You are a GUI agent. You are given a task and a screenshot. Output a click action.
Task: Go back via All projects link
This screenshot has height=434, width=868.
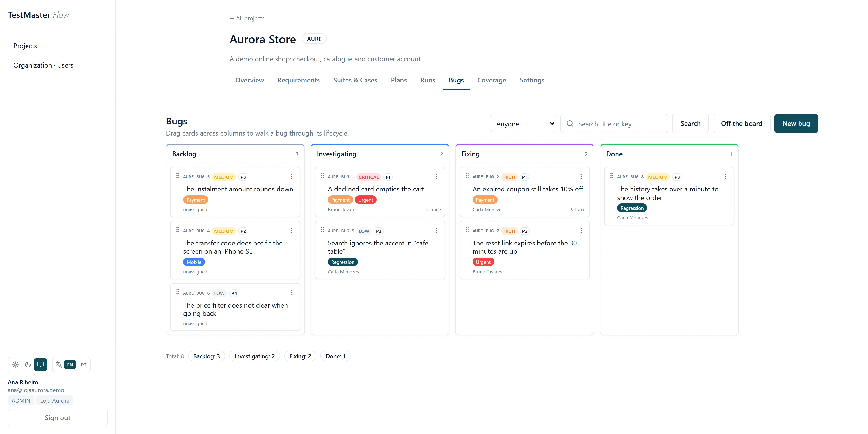[247, 18]
